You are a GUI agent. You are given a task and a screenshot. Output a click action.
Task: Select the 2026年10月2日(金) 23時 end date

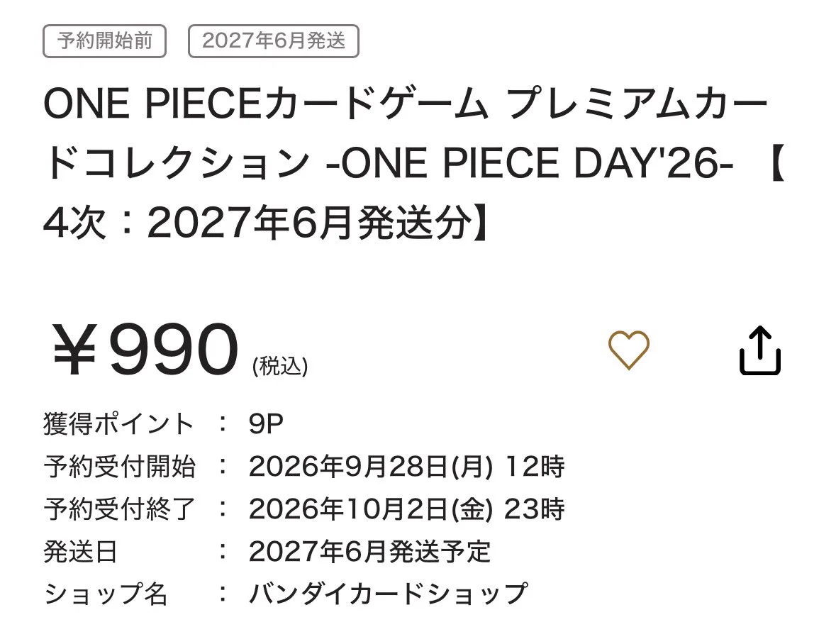click(406, 509)
